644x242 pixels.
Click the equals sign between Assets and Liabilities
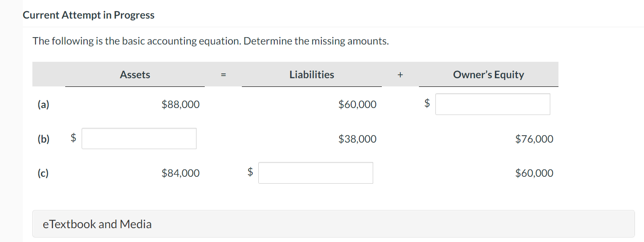(x=223, y=75)
